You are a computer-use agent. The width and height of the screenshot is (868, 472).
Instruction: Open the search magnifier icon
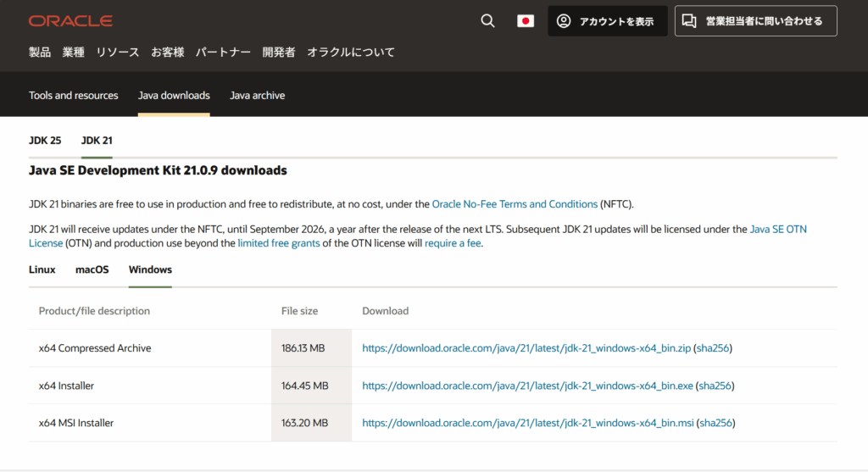(487, 21)
